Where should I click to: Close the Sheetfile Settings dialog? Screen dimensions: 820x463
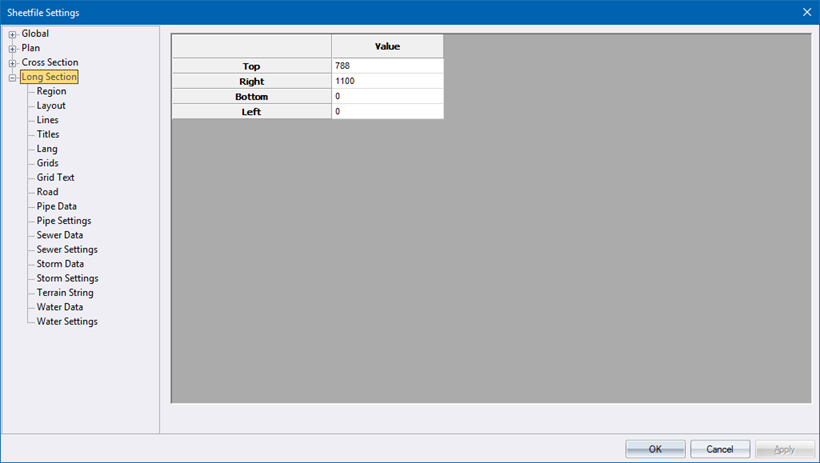pos(806,12)
